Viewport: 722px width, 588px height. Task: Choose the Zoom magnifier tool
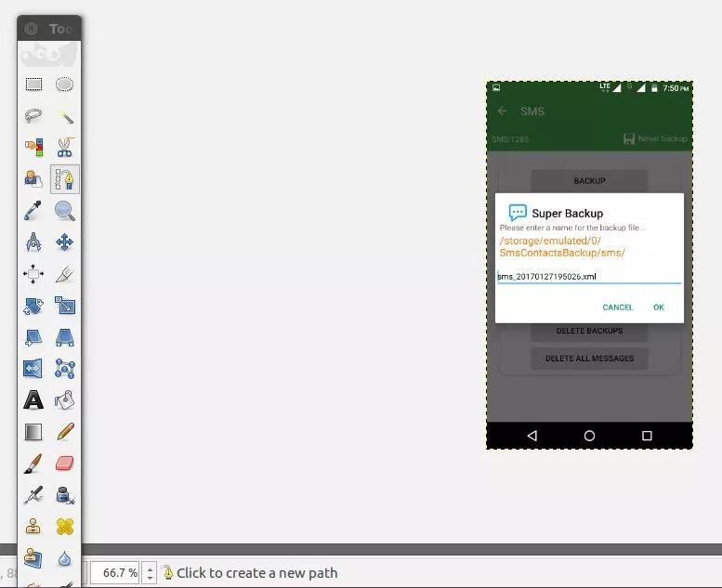tap(65, 211)
